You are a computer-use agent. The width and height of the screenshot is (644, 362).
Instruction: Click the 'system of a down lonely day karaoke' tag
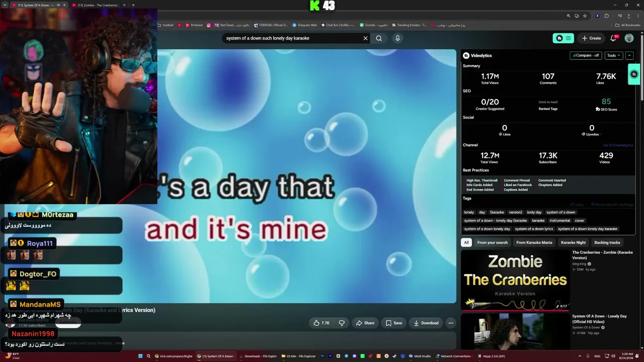[x=588, y=229]
